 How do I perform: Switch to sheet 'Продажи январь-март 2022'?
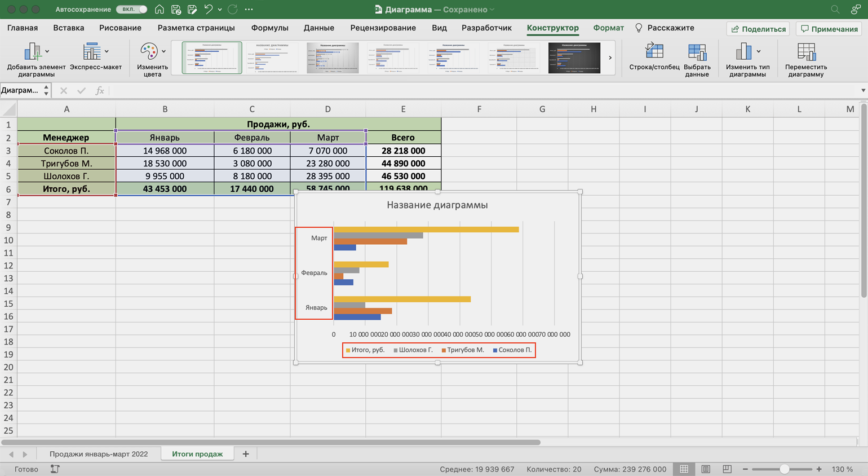pos(99,454)
